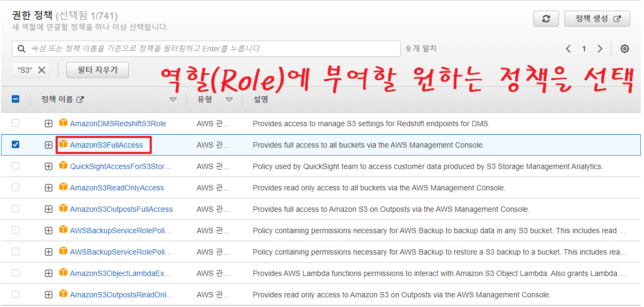This screenshot has width=644, height=307.
Task: Toggle the select-all checkbox in table header
Action: pyautogui.click(x=15, y=99)
